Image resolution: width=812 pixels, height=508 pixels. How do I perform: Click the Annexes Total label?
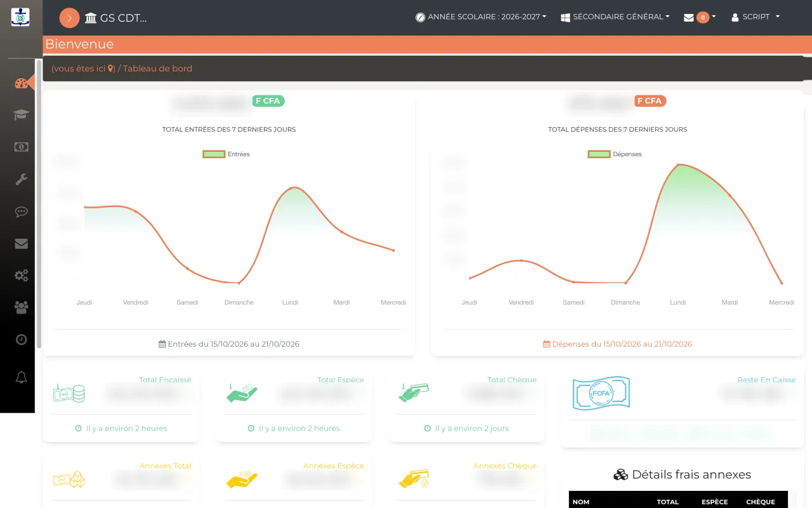[x=166, y=466]
